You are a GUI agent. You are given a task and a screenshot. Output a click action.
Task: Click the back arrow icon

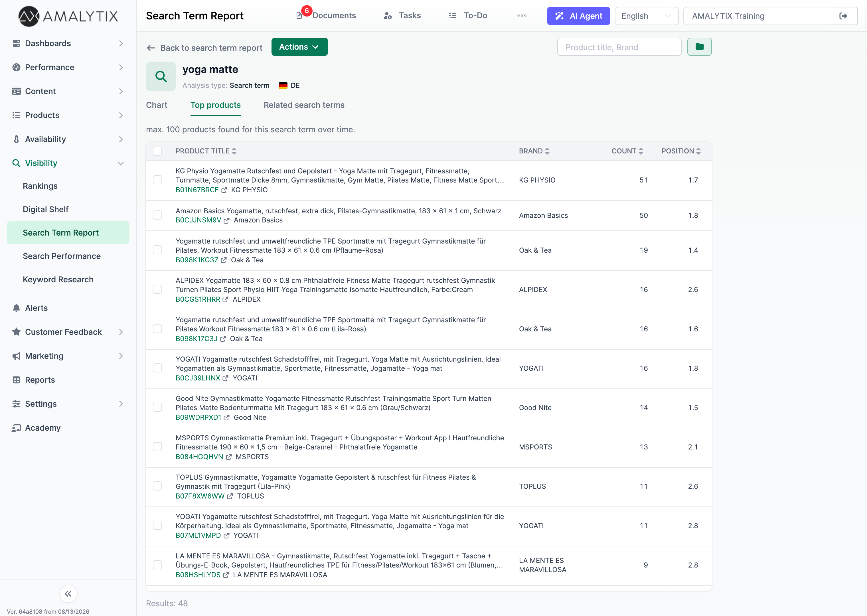coord(151,48)
